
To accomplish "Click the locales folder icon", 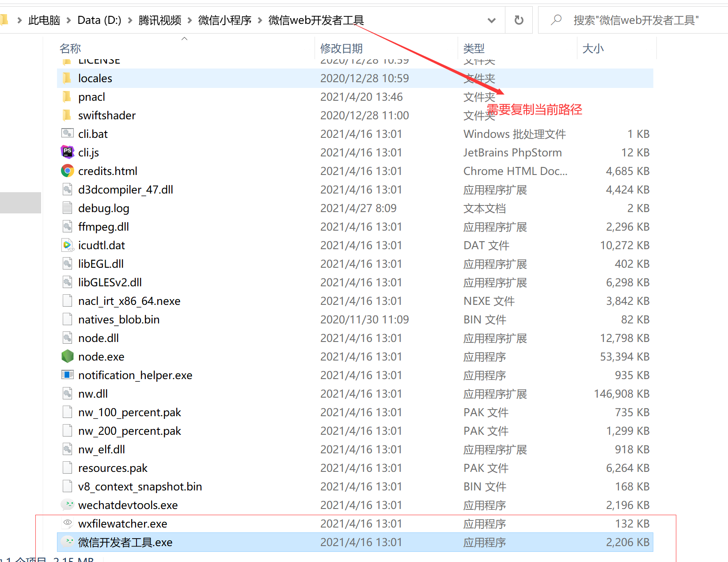I will [67, 78].
